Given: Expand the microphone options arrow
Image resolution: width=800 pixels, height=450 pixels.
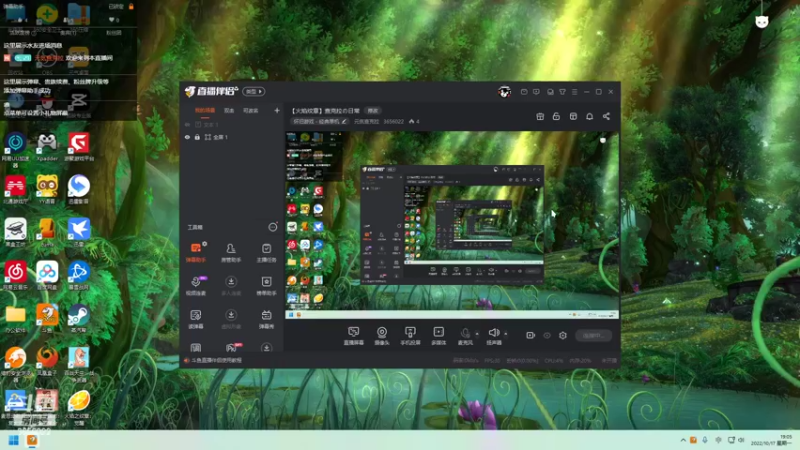Looking at the screenshot, I should (477, 334).
